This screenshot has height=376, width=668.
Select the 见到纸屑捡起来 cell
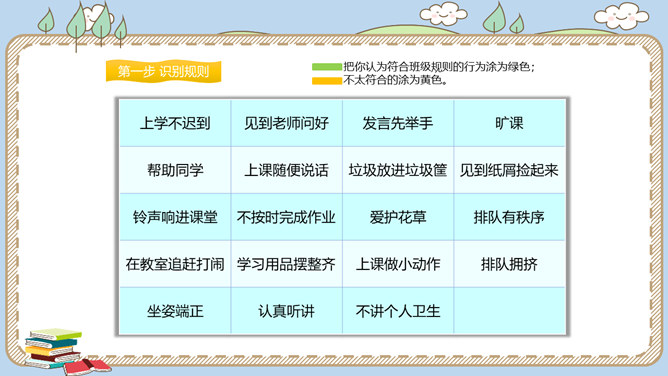tap(510, 170)
